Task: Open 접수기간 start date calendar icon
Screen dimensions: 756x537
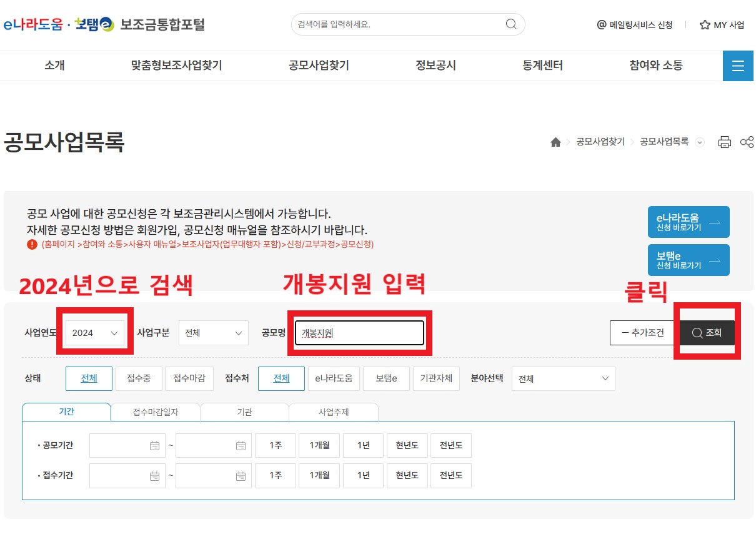Action: (x=154, y=476)
